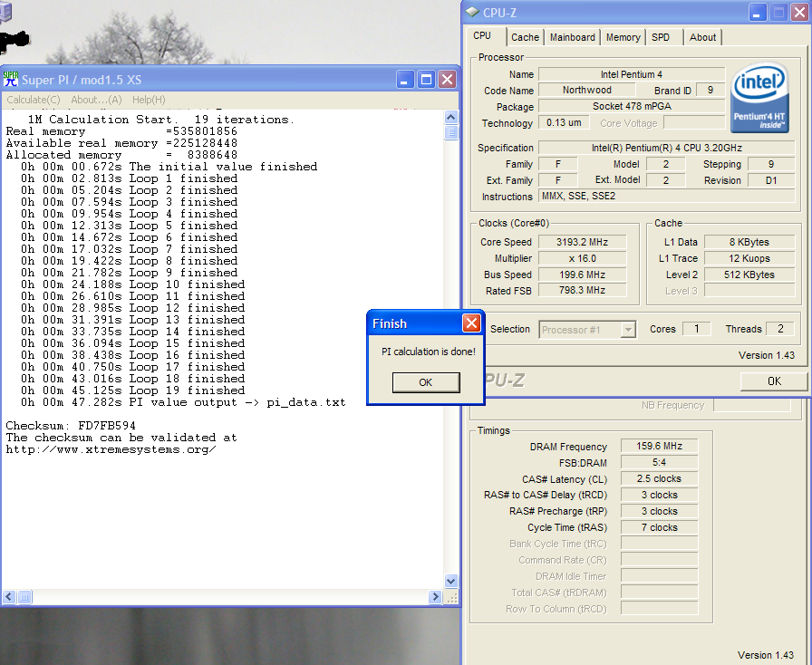Click the Super PI vertical scroll thumb

451,132
